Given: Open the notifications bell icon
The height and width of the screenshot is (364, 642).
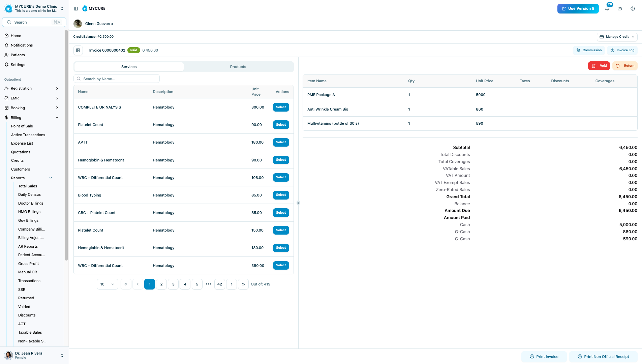Looking at the screenshot, I should click(607, 9).
